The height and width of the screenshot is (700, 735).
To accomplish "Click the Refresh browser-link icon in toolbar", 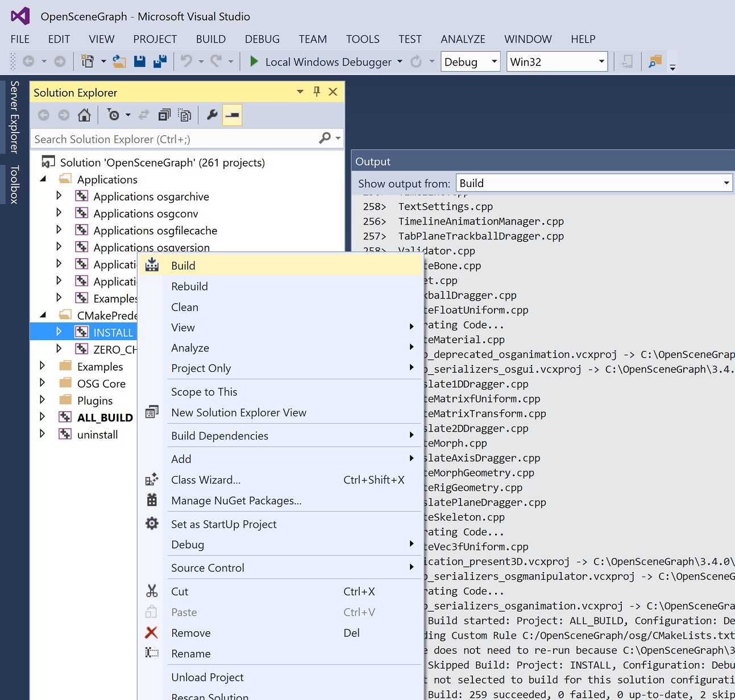I will (x=416, y=61).
